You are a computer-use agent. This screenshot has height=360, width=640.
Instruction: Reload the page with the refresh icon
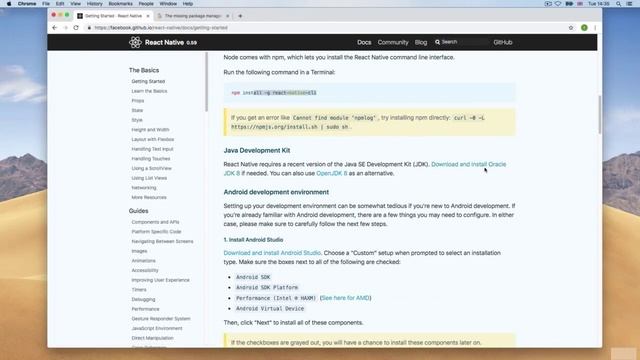coord(76,28)
